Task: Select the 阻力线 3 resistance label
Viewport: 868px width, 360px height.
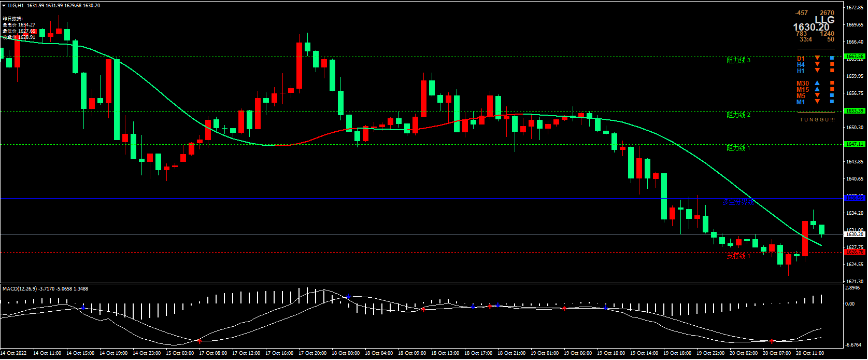Action: point(738,61)
